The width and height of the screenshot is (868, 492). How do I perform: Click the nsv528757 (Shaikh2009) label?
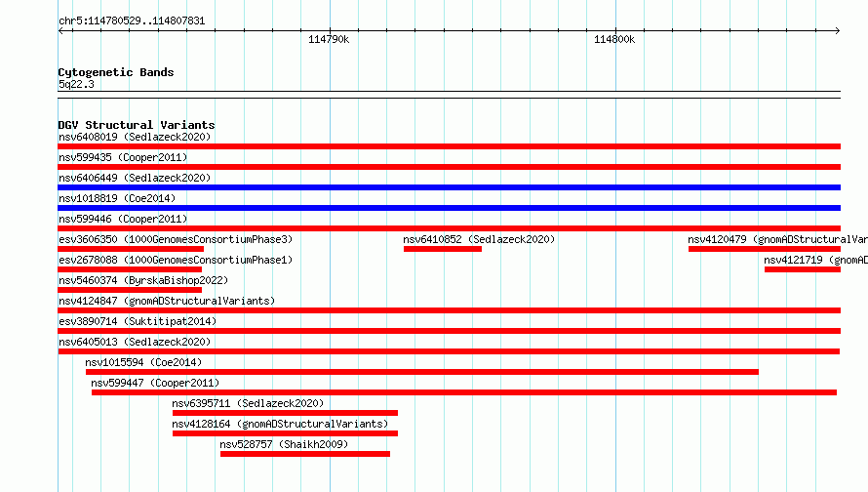coord(284,444)
